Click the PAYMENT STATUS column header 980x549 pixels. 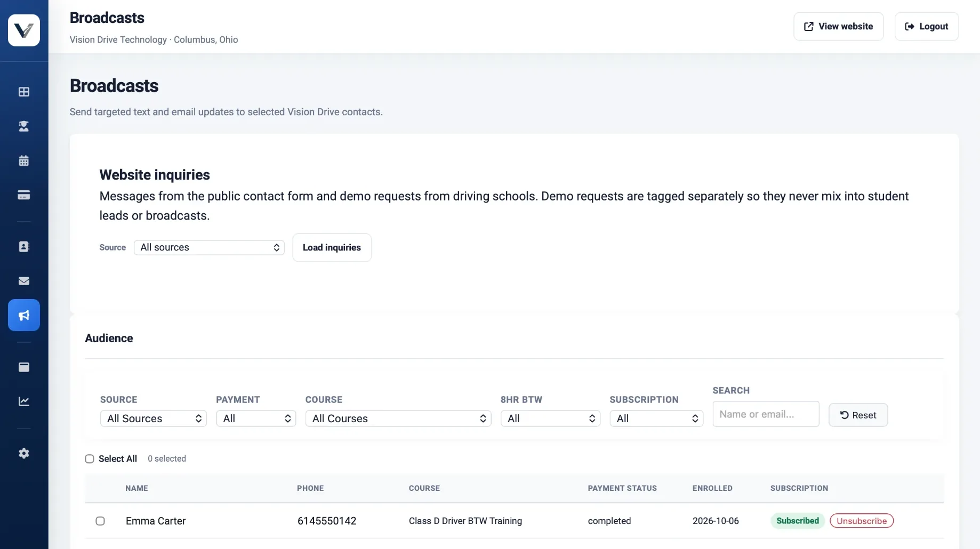click(x=622, y=488)
